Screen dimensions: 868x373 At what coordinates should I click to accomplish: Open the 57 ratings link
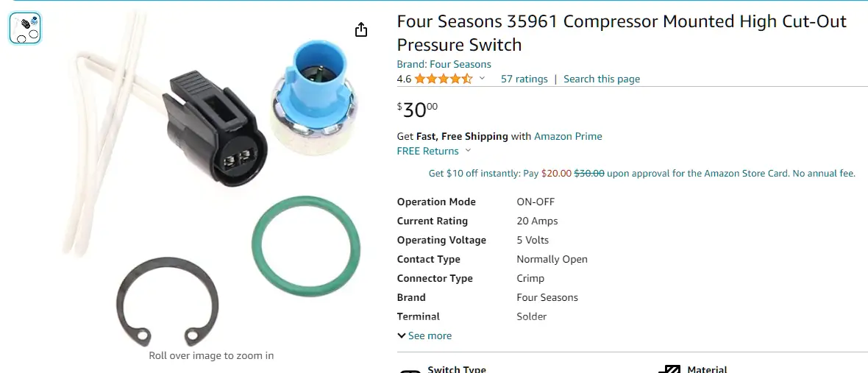524,79
